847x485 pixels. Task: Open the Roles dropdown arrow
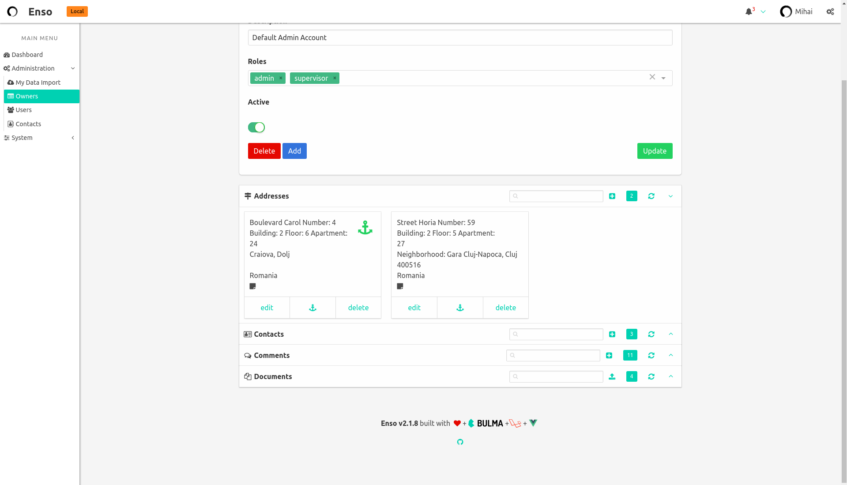663,78
